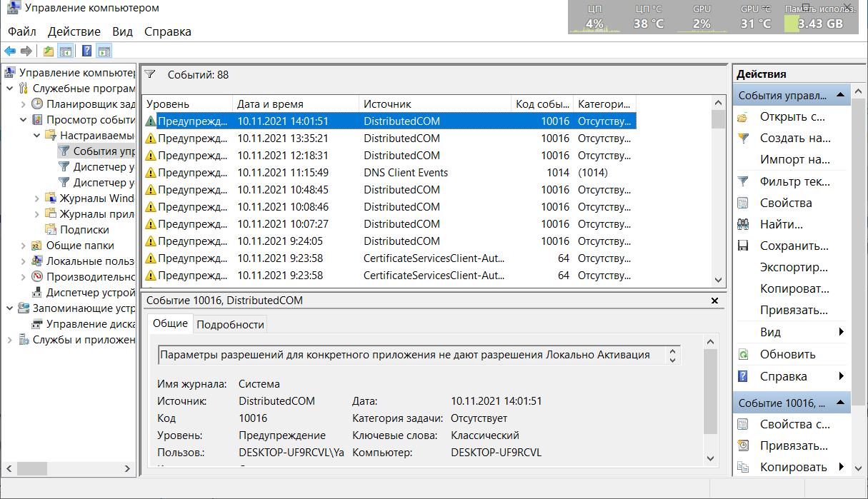Click Экспортир... action

coord(795,268)
